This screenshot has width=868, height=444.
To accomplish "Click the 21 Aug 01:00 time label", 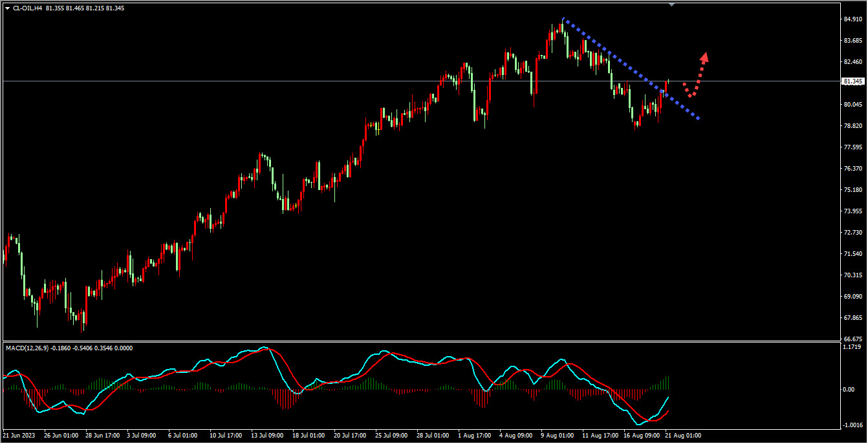I will 682,436.
